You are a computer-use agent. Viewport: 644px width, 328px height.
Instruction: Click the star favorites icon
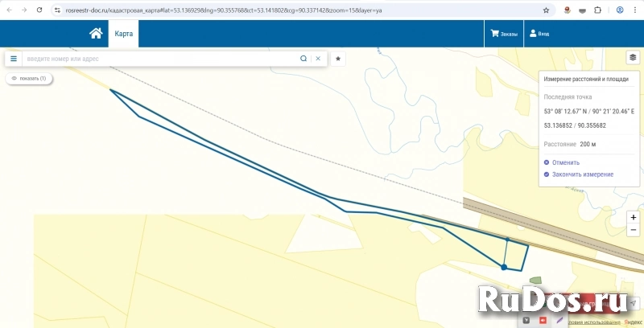click(338, 59)
